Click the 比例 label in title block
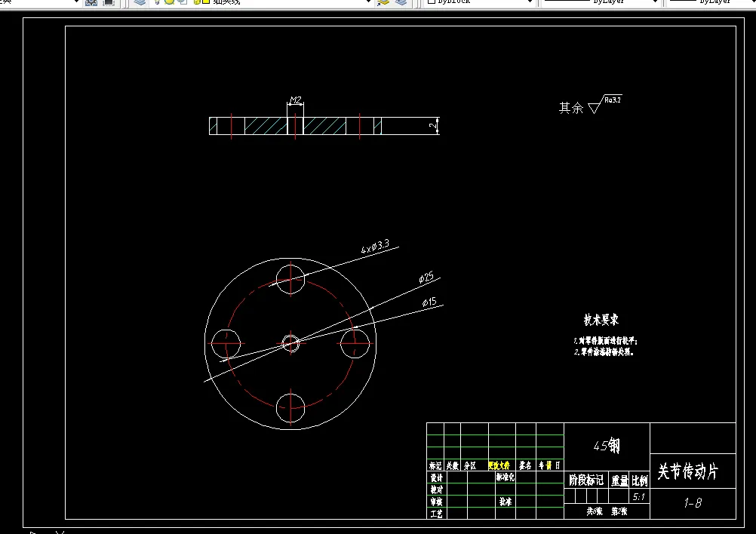This screenshot has height=534, width=756. click(640, 480)
